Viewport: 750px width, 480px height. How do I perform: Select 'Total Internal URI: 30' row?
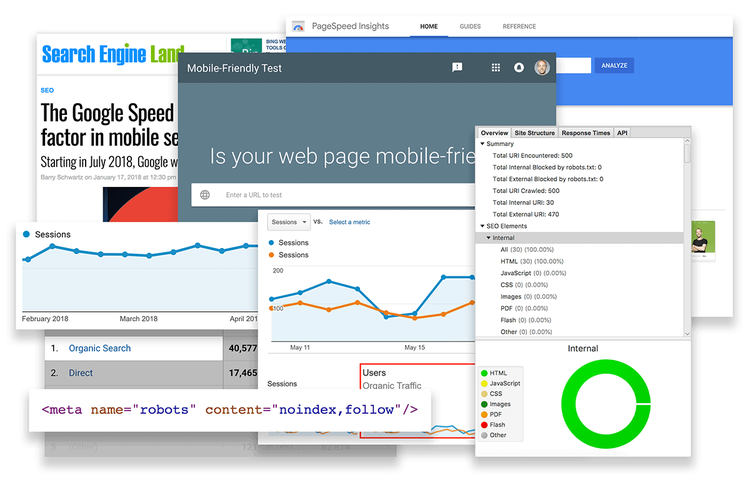[x=523, y=202]
